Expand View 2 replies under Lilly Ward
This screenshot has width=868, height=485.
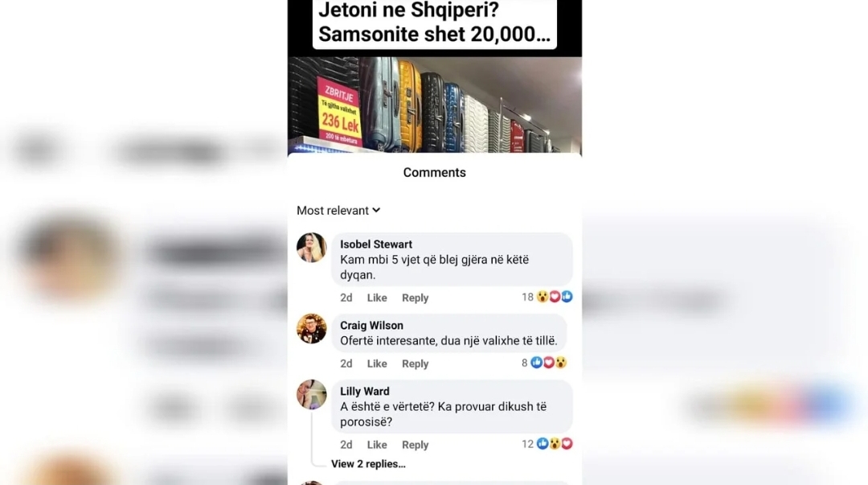click(x=368, y=464)
